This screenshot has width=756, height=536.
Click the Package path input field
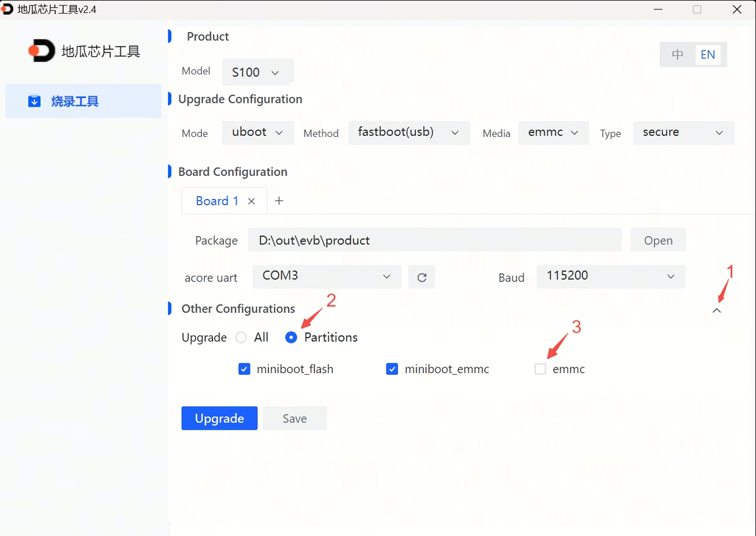click(434, 240)
